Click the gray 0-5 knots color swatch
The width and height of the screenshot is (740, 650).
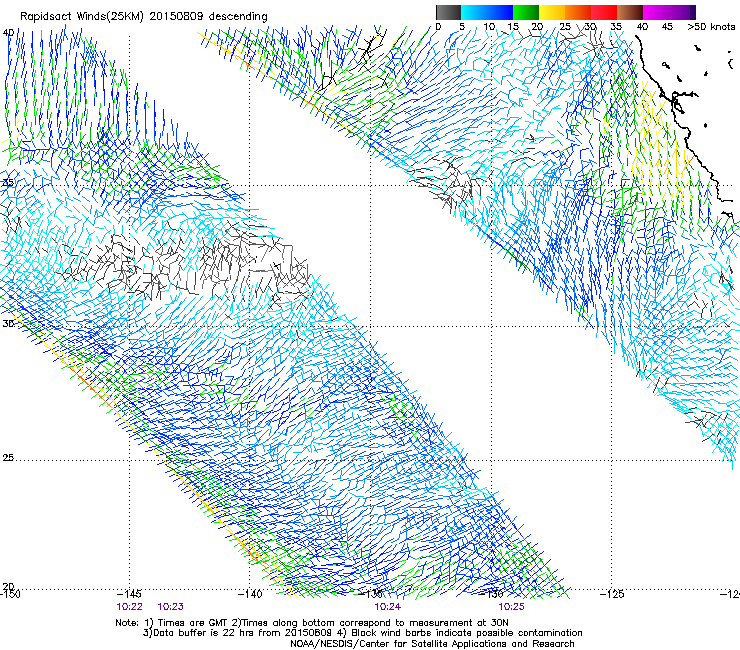[448, 12]
